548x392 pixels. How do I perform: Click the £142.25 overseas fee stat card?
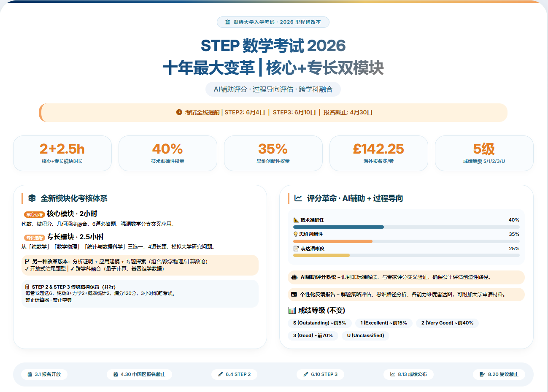pos(378,153)
